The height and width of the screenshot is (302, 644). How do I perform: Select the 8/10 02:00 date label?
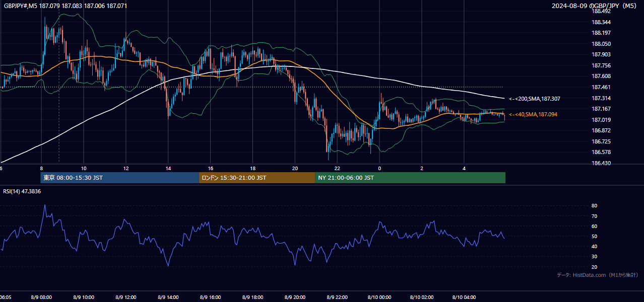coord(422,297)
